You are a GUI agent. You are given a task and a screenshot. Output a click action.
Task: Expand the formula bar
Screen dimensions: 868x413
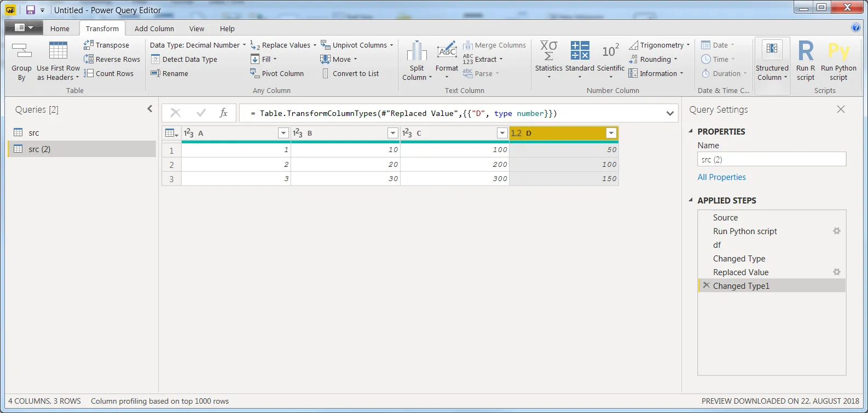pyautogui.click(x=670, y=113)
